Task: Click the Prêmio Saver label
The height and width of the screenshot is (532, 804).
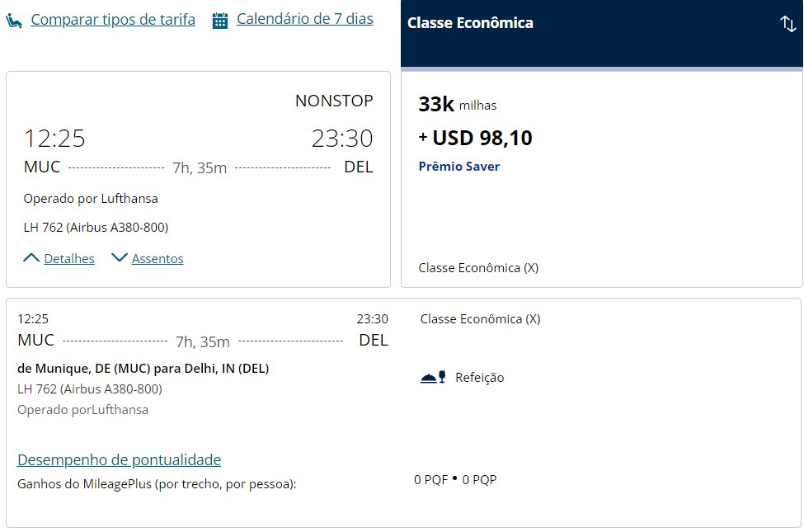Action: 459,167
